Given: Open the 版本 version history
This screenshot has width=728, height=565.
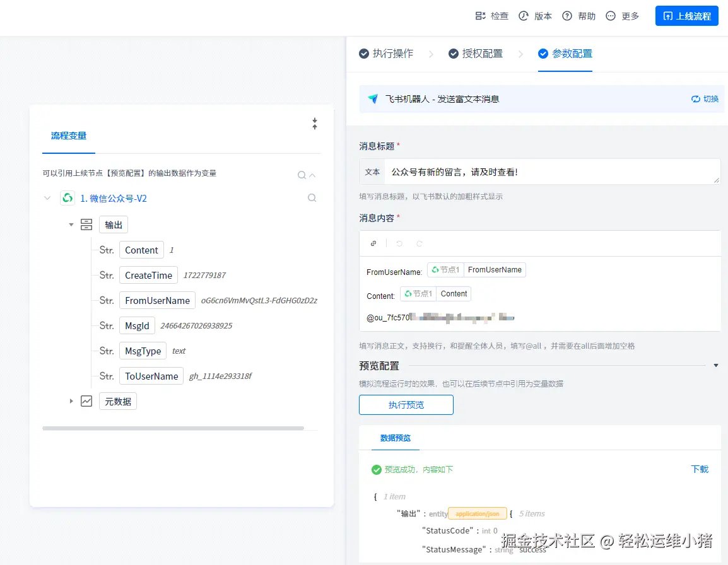Looking at the screenshot, I should (535, 16).
